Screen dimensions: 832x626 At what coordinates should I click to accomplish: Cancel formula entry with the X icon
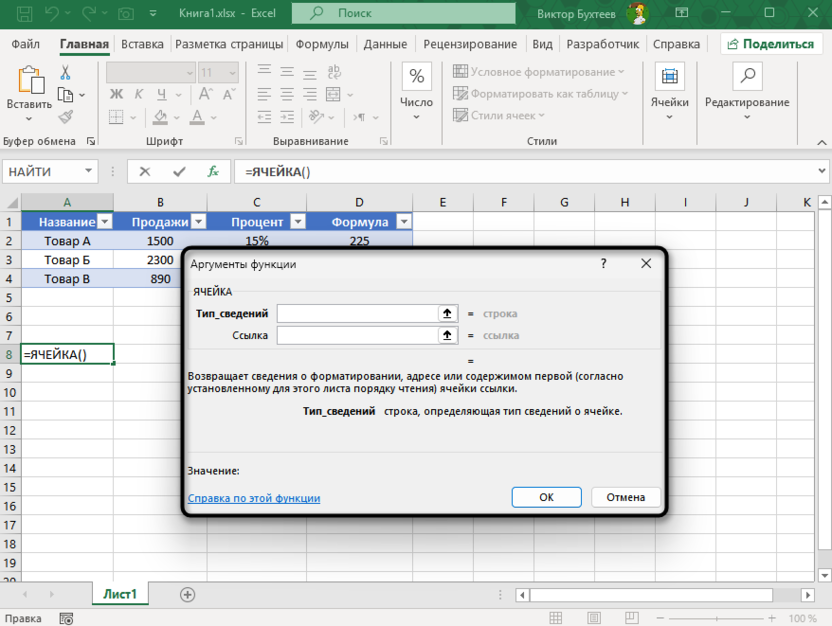click(146, 171)
